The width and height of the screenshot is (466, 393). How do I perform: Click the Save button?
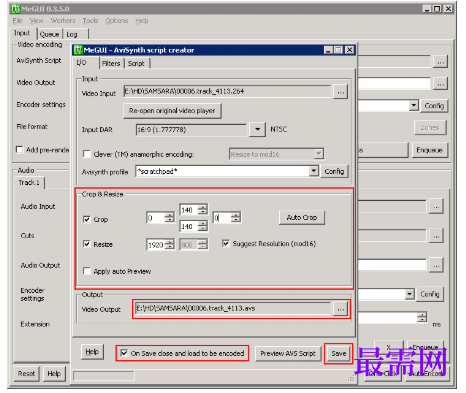[338, 353]
